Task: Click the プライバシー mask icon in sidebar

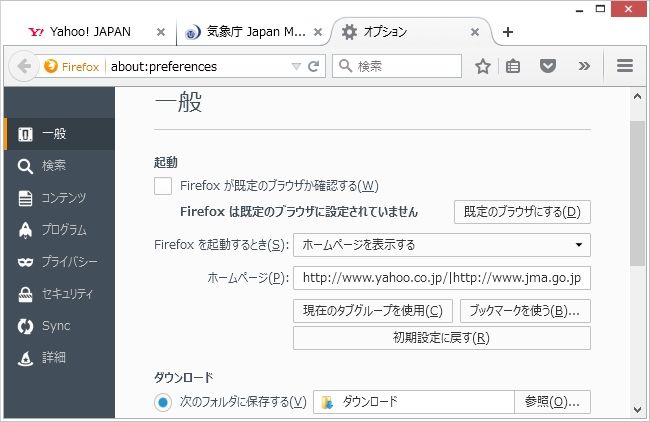Action: 25,262
